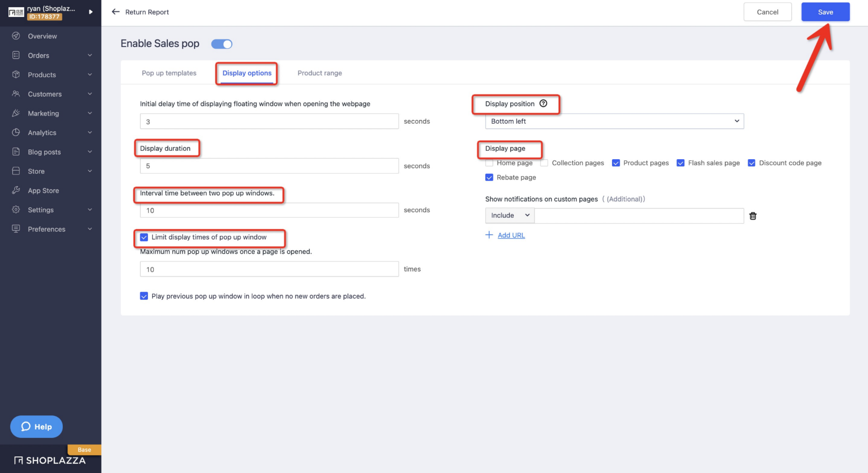The height and width of the screenshot is (473, 868).
Task: Click the Marketing party icon
Action: point(16,113)
